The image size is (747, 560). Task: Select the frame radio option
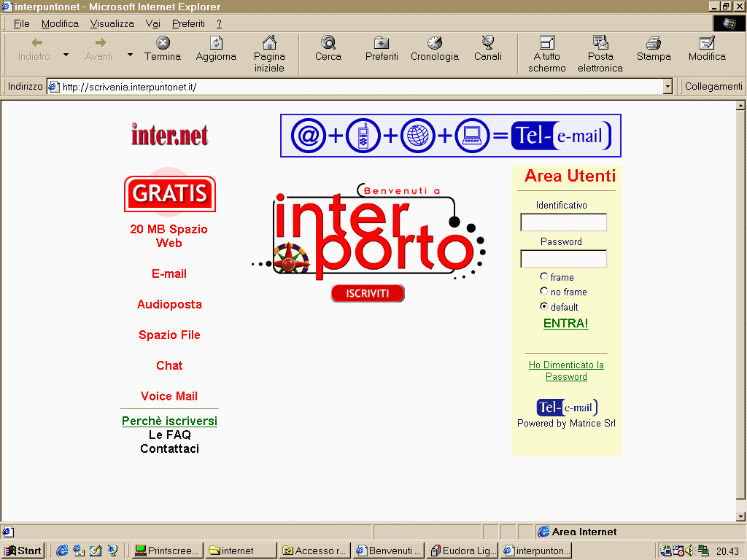coord(543,276)
